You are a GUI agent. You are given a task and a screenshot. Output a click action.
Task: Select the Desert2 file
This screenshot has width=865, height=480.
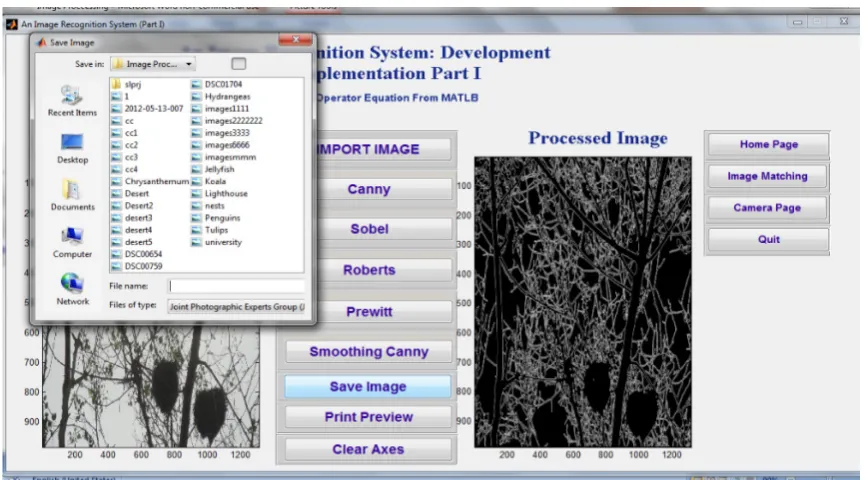[132, 206]
